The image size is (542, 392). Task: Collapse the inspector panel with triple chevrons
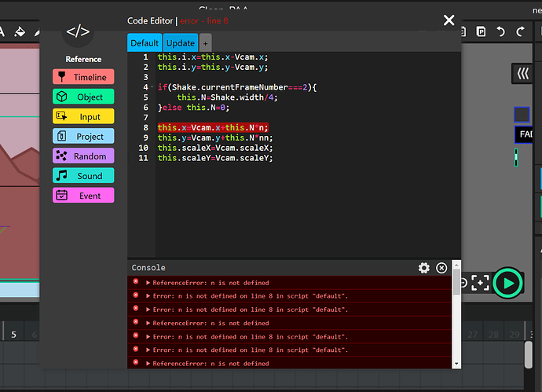point(522,73)
